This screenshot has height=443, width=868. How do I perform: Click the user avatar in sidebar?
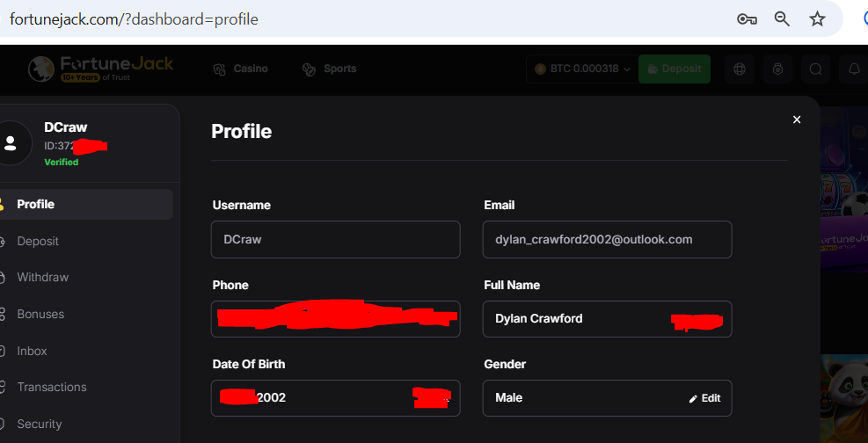[11, 143]
